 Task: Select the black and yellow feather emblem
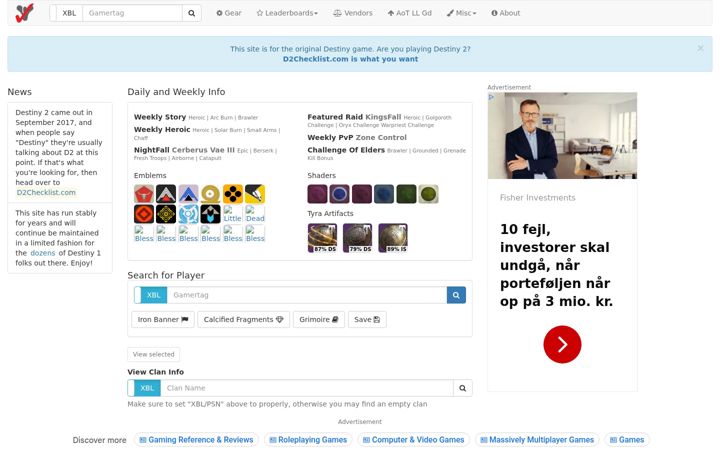coord(255,194)
